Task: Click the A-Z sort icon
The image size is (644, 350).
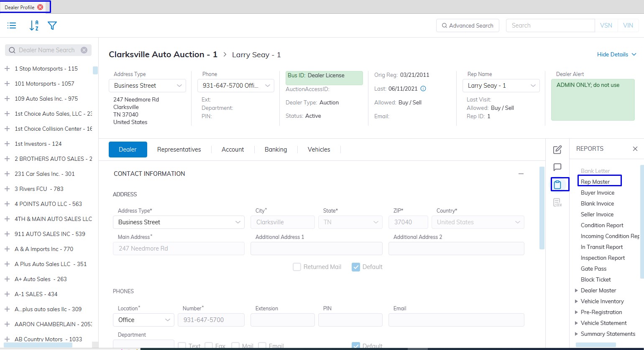Action: tap(34, 26)
